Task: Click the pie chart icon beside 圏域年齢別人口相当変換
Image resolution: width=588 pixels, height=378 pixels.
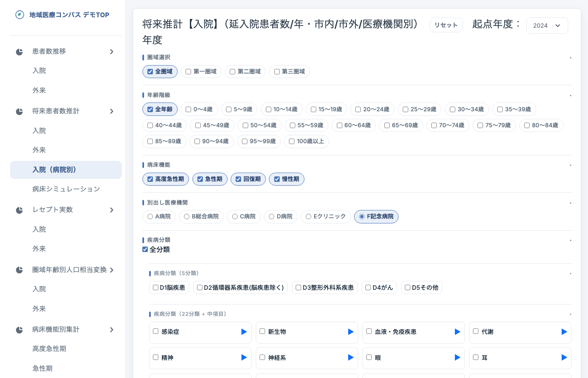Action: click(x=19, y=270)
